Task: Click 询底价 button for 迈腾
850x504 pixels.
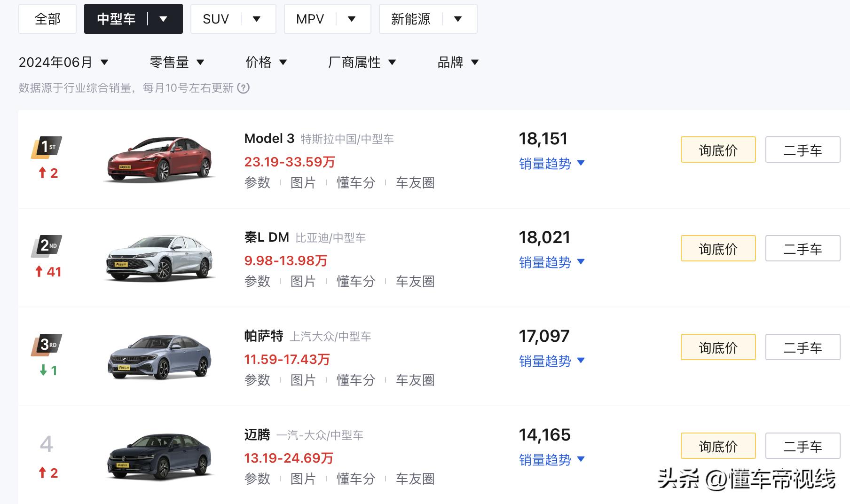Action: (718, 446)
